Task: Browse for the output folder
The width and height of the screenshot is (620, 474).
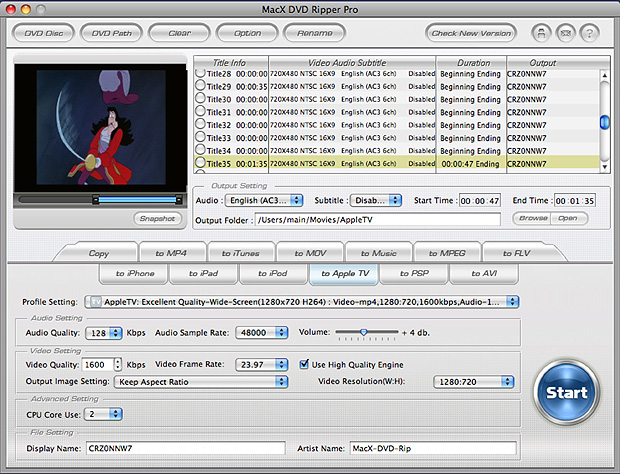Action: point(532,218)
